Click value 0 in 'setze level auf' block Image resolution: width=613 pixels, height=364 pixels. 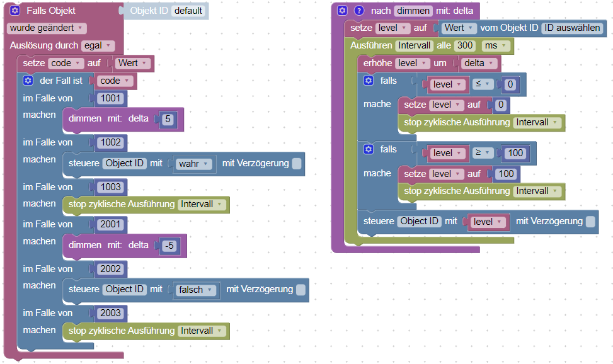[x=500, y=105]
